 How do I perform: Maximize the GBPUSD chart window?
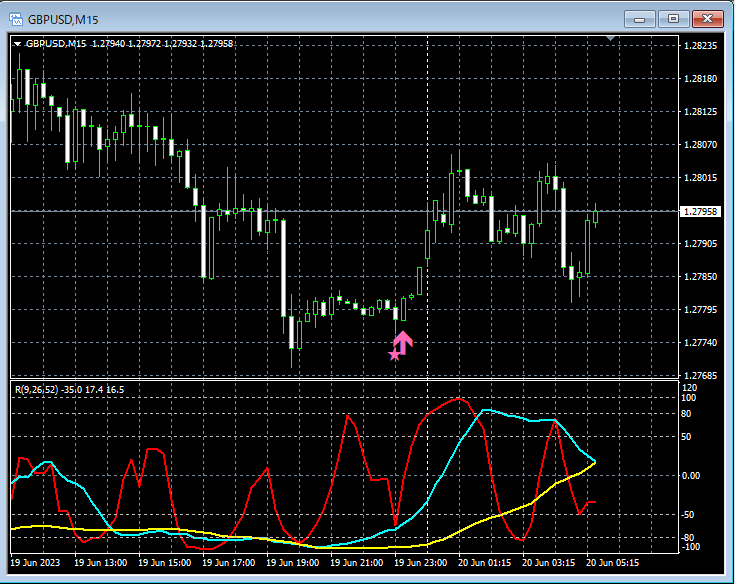click(x=673, y=19)
